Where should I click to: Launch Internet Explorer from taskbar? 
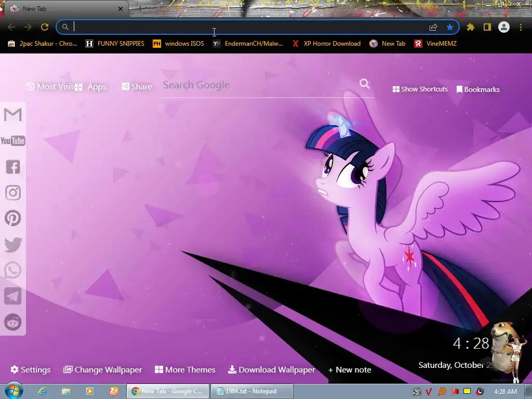coord(42,391)
